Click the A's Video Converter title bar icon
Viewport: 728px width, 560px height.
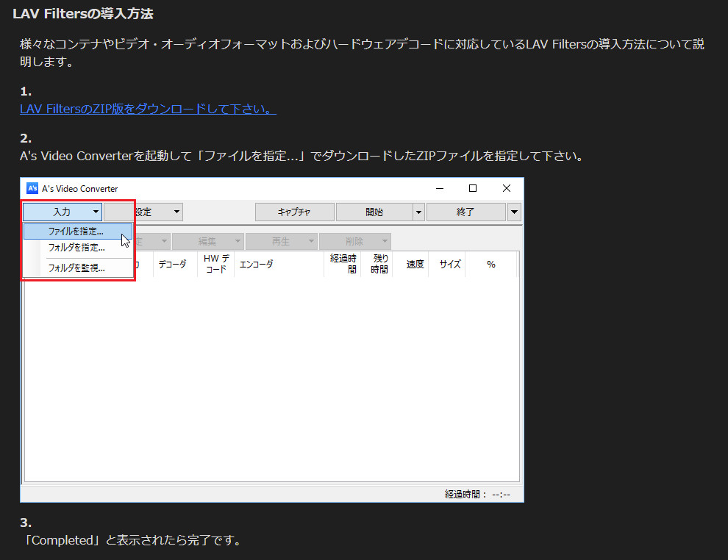[x=32, y=188]
